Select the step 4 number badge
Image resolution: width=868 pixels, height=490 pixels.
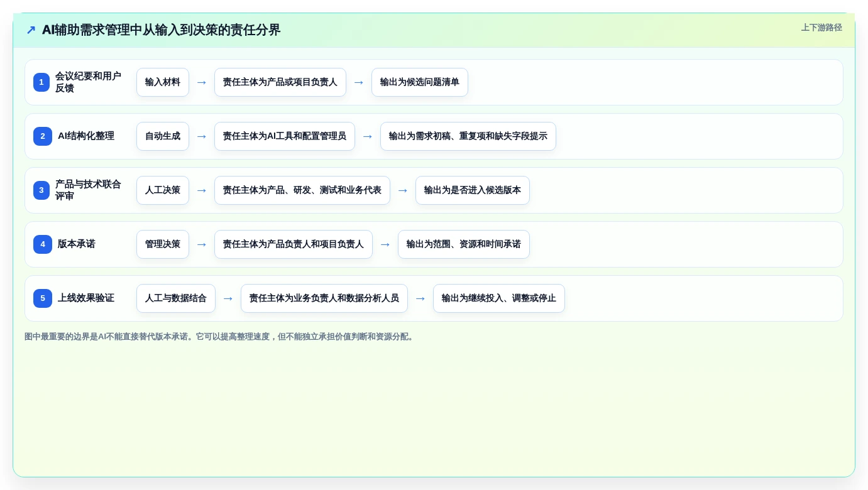click(x=43, y=244)
